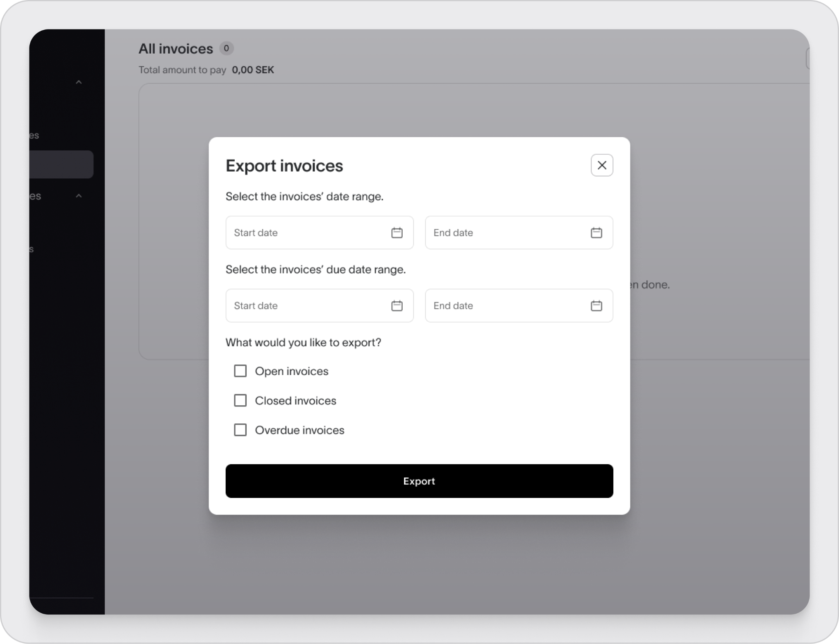Click the Closed invoices label text
The width and height of the screenshot is (839, 644).
[295, 400]
